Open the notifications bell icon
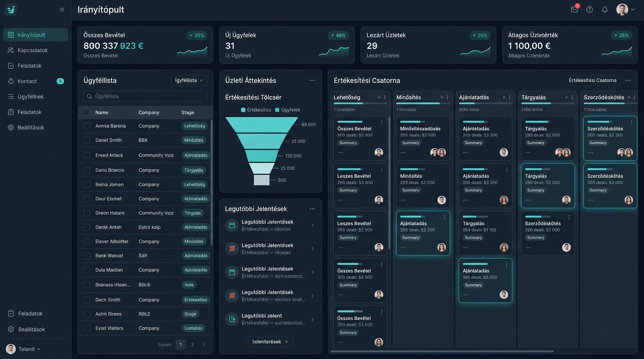Viewport: 644px width, 359px height. (605, 9)
